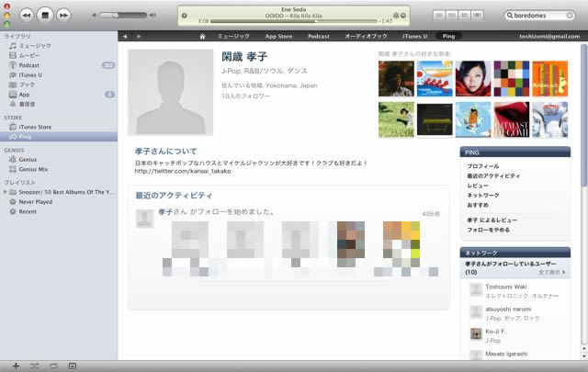
Task: Click the rewind previous track button
Action: point(27,16)
